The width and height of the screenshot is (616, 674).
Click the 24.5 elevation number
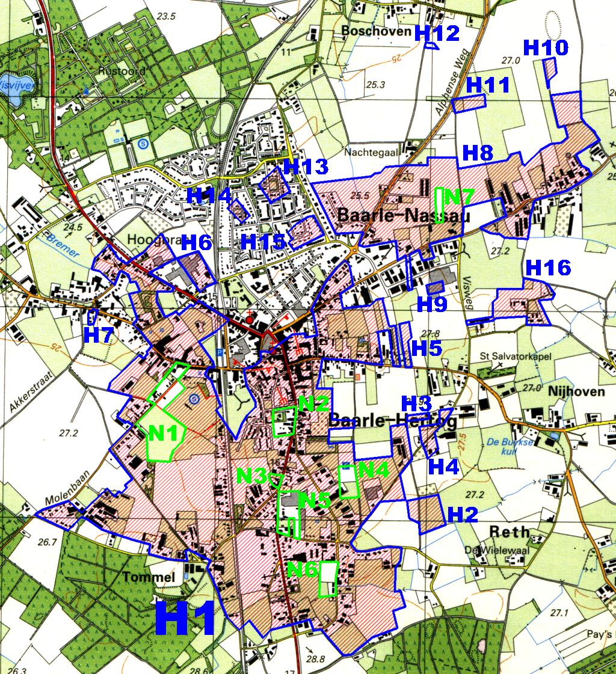pos(73,227)
